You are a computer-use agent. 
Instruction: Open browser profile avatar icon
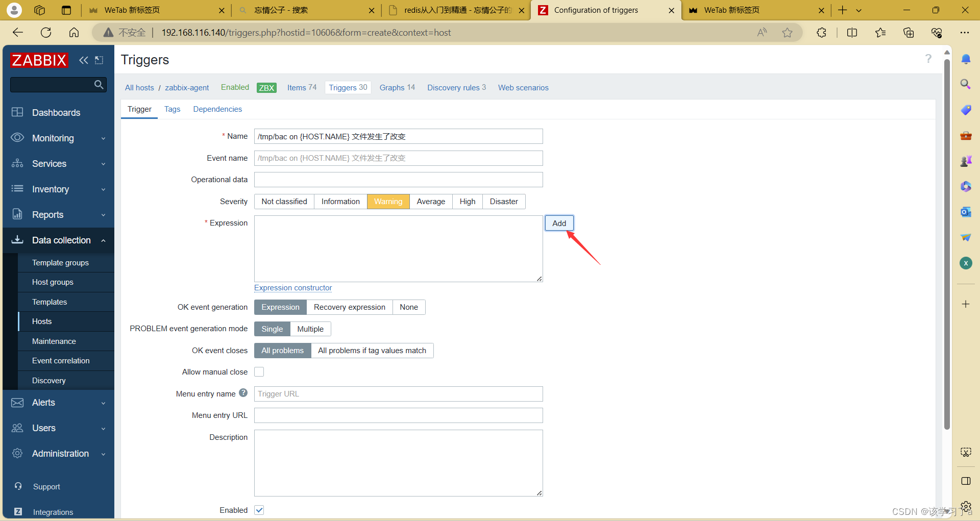point(14,10)
